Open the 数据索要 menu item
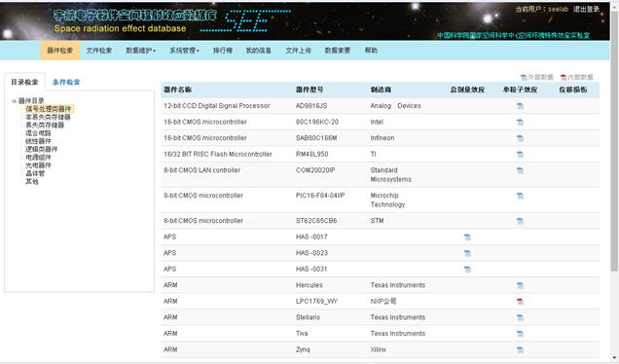Screen dimensions: 619x364 (338, 51)
